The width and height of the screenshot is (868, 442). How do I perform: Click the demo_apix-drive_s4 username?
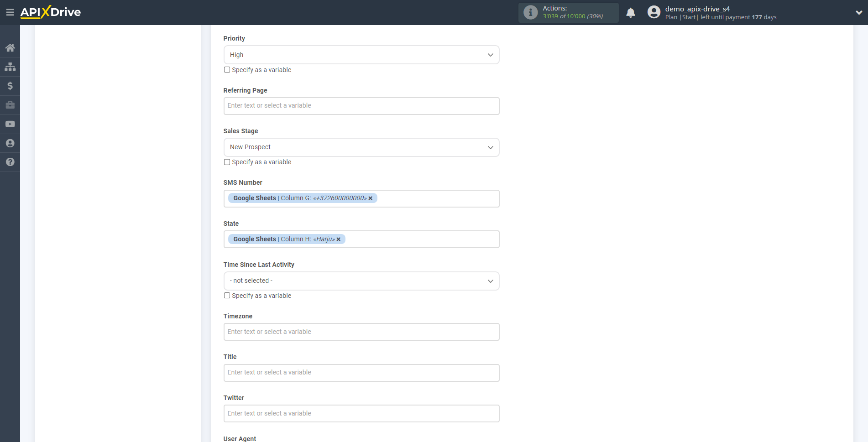[x=697, y=9]
